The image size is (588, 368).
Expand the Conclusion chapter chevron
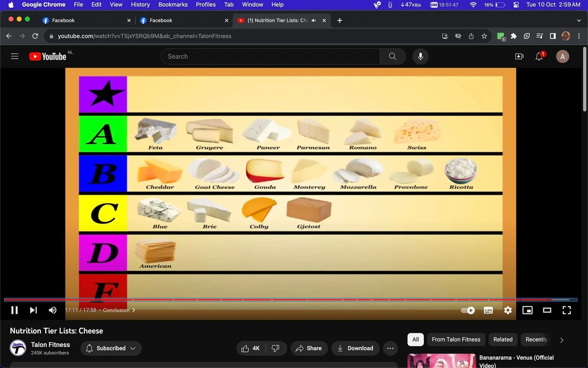[134, 310]
